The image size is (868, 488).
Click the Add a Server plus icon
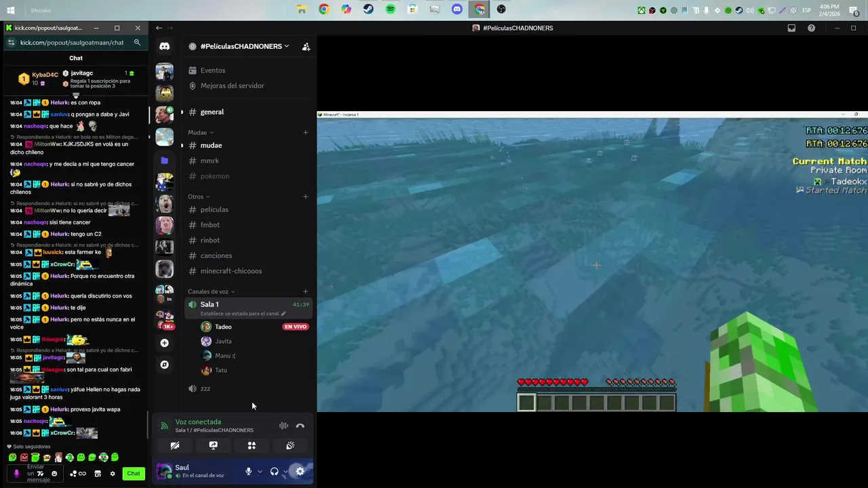164,343
